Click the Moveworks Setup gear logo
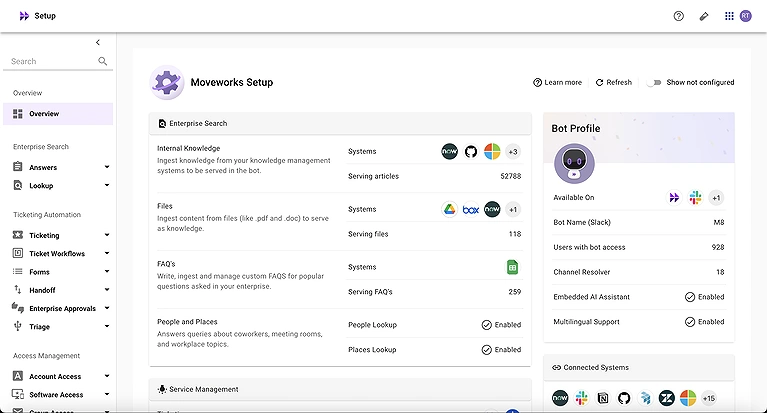The height and width of the screenshot is (413, 767). 167,82
